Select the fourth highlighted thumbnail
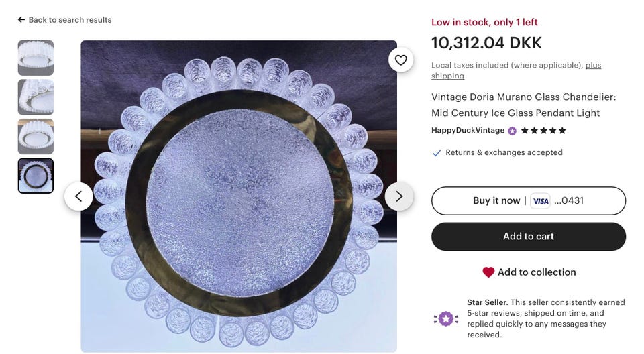 tap(36, 176)
